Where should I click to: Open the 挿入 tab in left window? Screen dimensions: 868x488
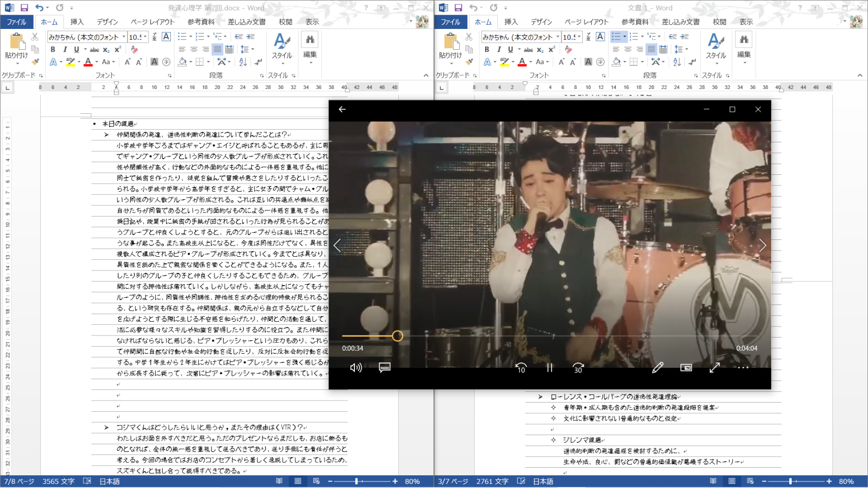click(77, 22)
